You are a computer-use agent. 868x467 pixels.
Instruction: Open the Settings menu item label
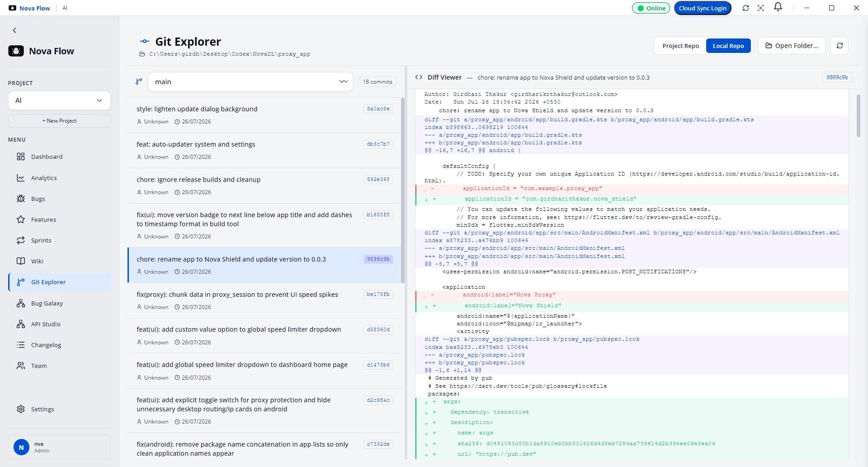(x=42, y=409)
